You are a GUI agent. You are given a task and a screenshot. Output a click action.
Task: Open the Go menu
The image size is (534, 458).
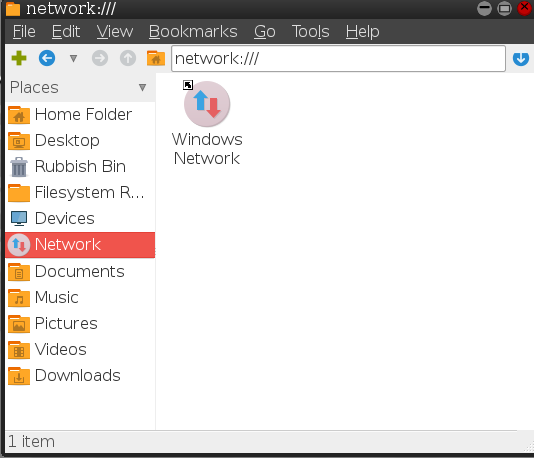tap(265, 32)
